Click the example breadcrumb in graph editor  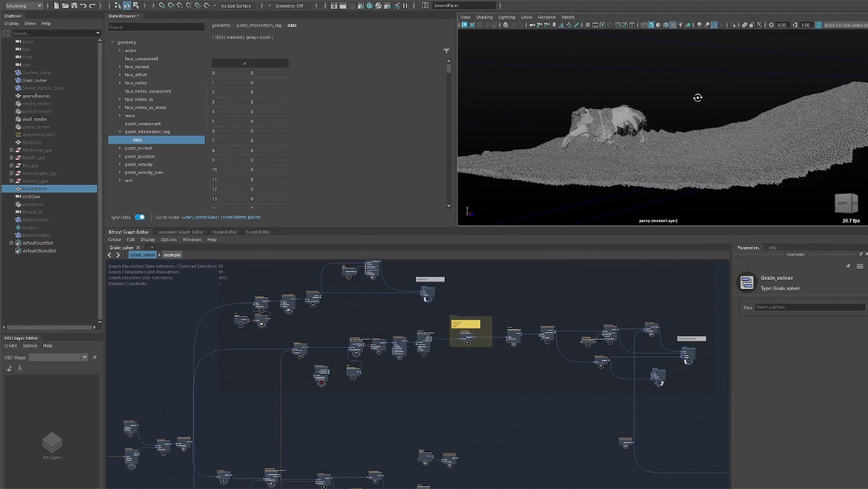(172, 255)
